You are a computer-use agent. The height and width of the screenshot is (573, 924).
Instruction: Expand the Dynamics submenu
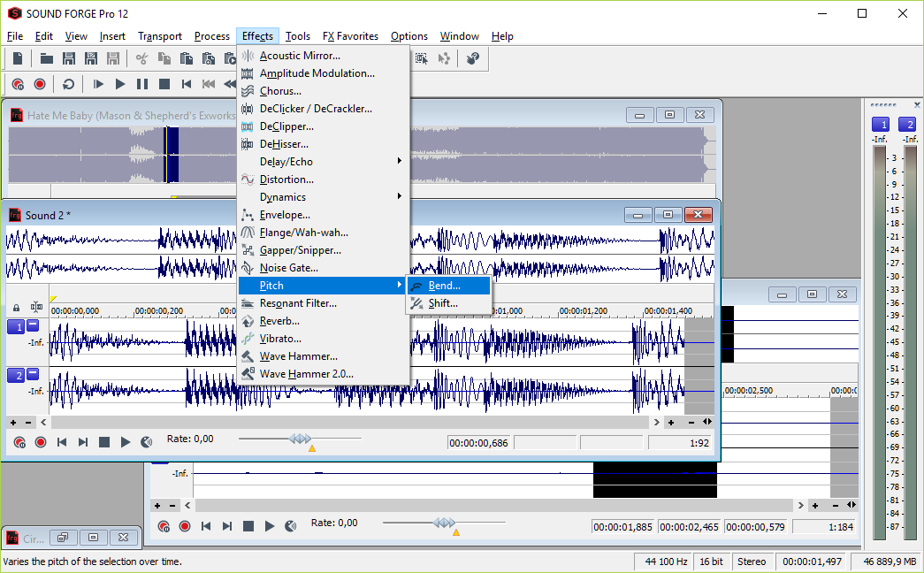pos(324,197)
